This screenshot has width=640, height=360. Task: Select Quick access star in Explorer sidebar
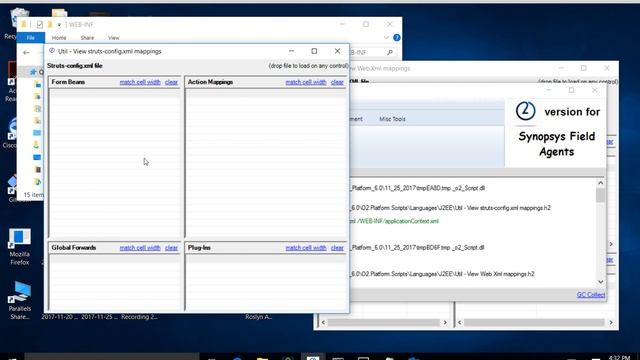tap(33, 72)
